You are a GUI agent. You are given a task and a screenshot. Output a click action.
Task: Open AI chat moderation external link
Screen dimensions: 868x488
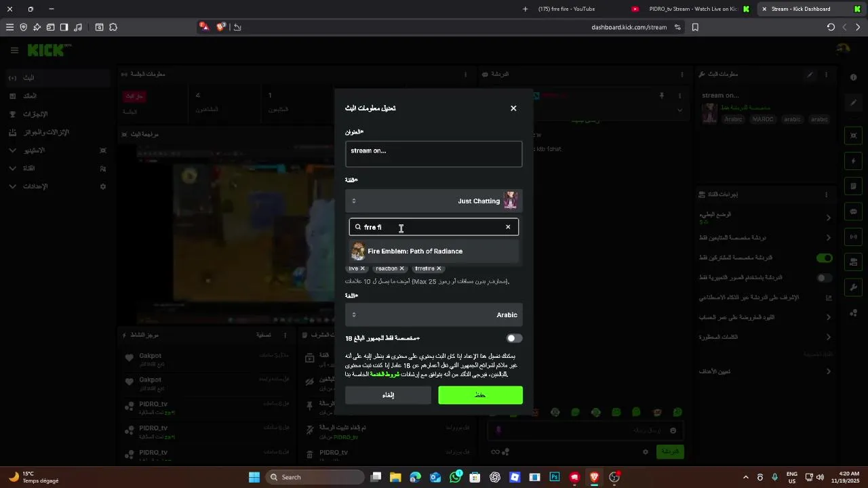[x=828, y=298]
